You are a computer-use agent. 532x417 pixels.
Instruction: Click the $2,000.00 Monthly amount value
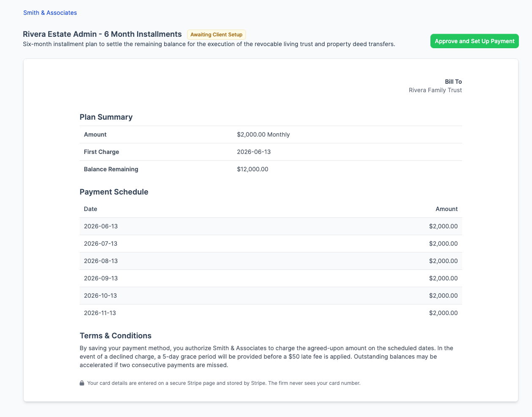(263, 134)
